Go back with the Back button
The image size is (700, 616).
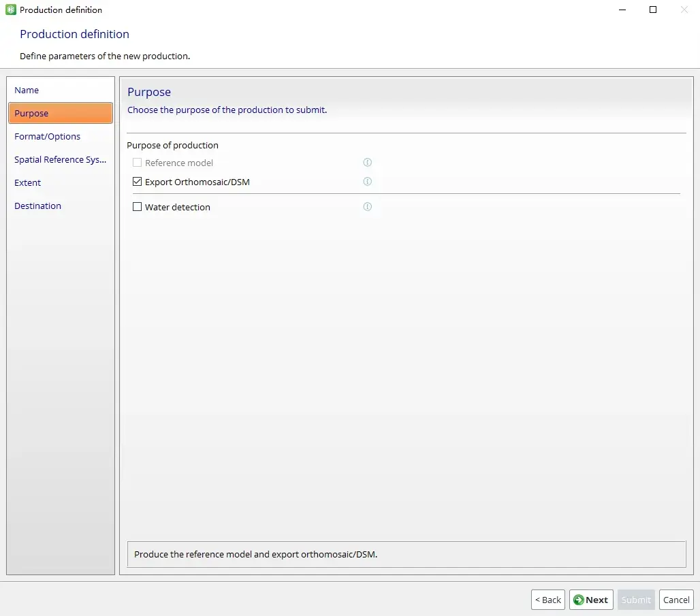point(548,600)
